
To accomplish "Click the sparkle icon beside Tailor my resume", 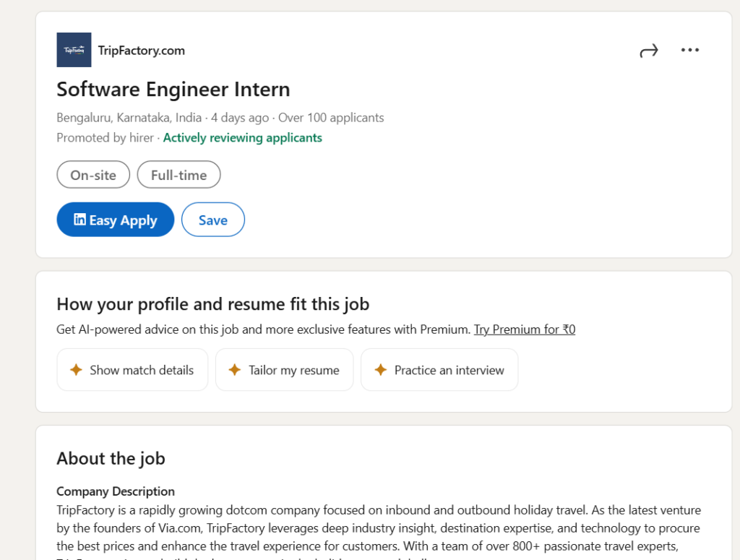I will pos(234,370).
